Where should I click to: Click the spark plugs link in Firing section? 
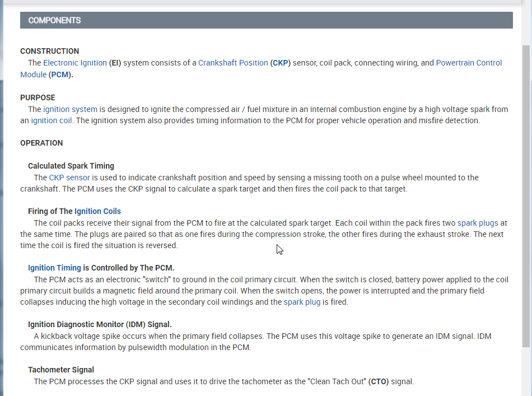478,223
